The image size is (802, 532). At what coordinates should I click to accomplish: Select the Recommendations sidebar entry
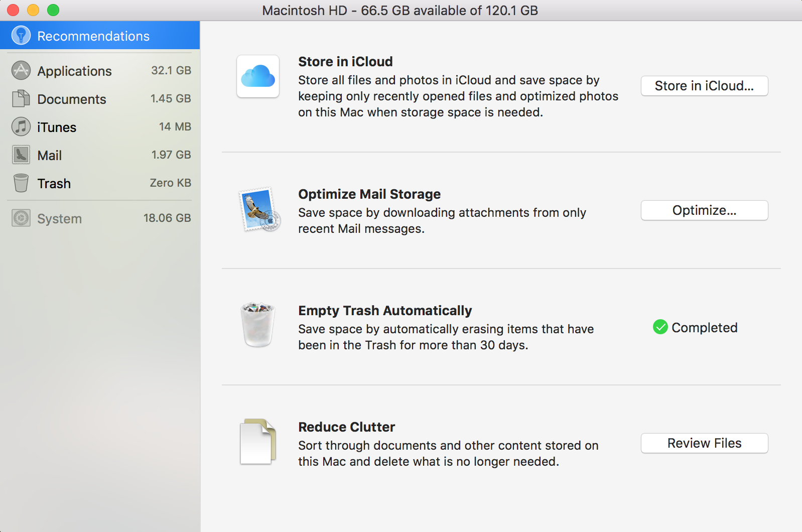[x=100, y=36]
